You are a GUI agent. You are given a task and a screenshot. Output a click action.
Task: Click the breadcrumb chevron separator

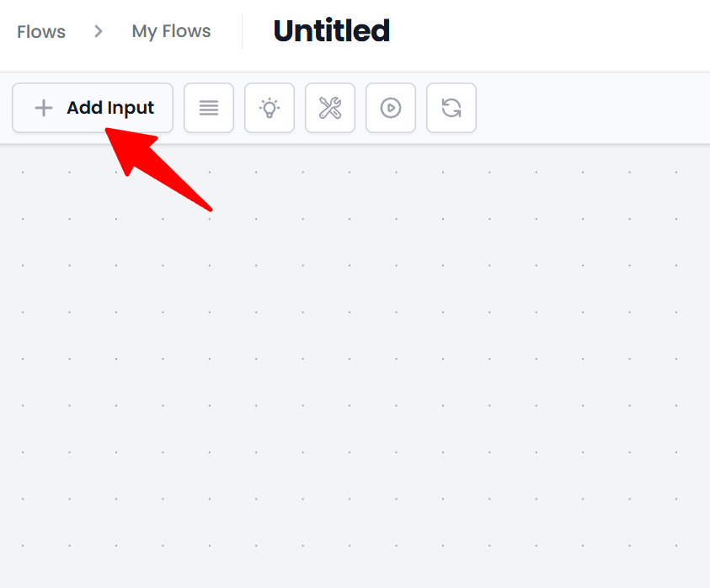pyautogui.click(x=99, y=32)
